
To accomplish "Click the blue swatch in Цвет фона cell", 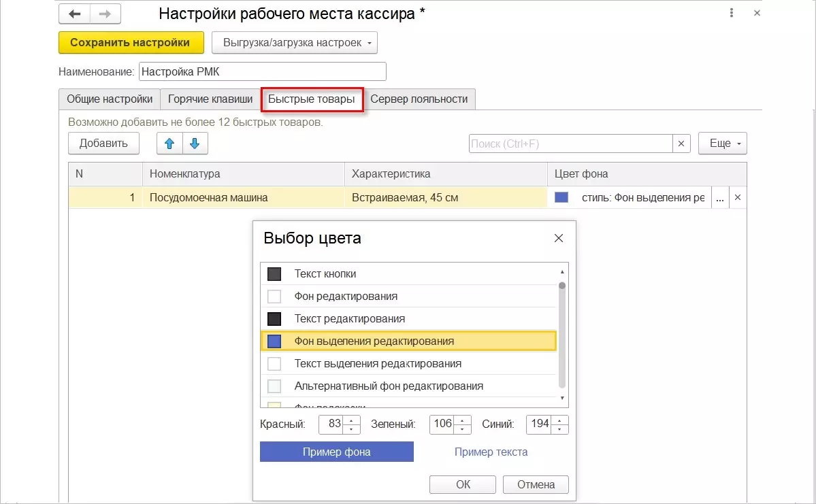I will (x=561, y=198).
